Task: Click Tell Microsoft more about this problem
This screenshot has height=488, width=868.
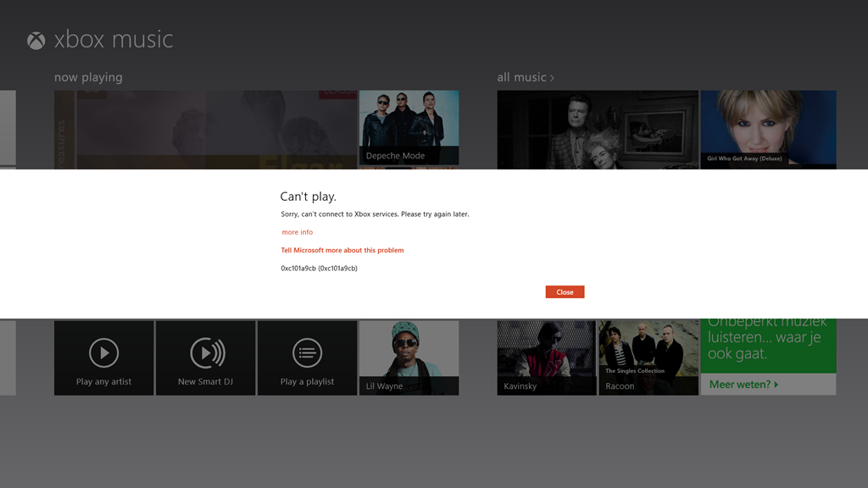Action: 342,251
